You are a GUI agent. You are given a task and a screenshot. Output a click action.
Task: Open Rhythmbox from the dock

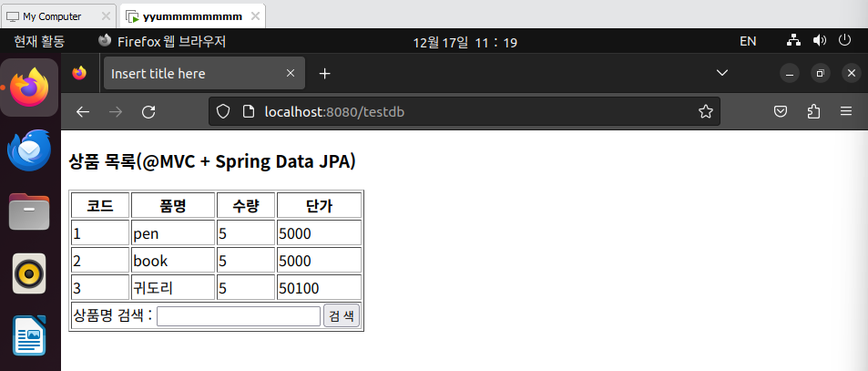(29, 273)
